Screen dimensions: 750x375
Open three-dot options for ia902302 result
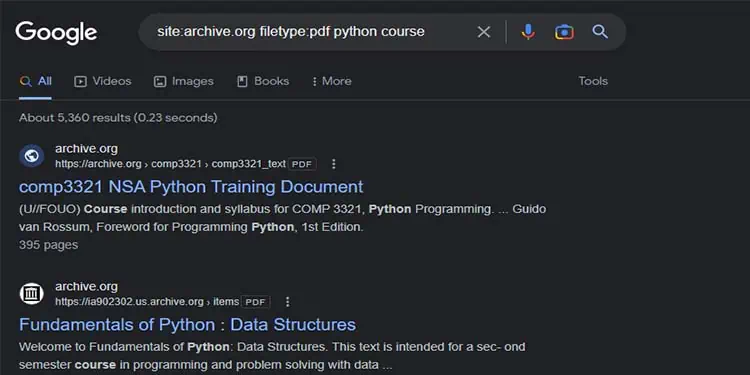click(x=287, y=302)
